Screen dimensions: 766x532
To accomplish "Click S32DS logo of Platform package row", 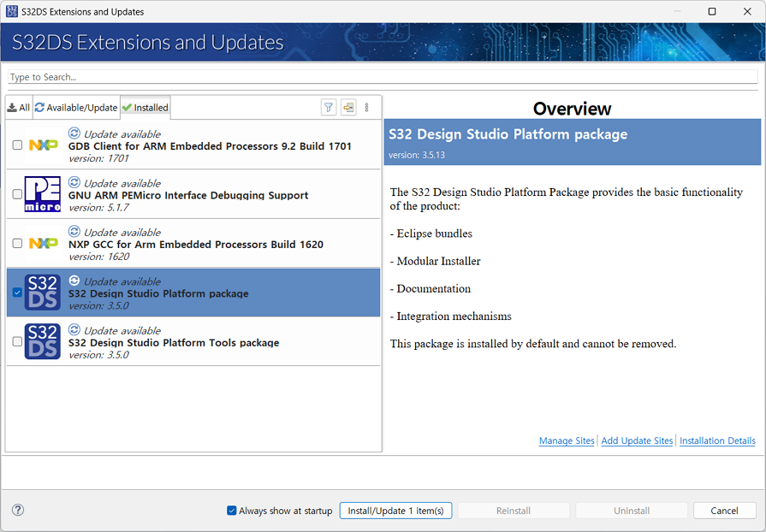I will click(43, 293).
